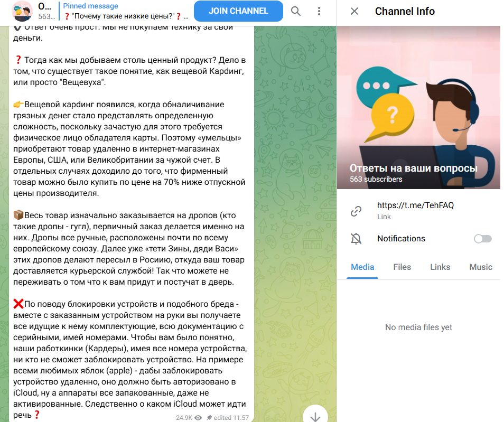The image size is (504, 422).
Task: Click the link chain icon
Action: [x=356, y=211]
